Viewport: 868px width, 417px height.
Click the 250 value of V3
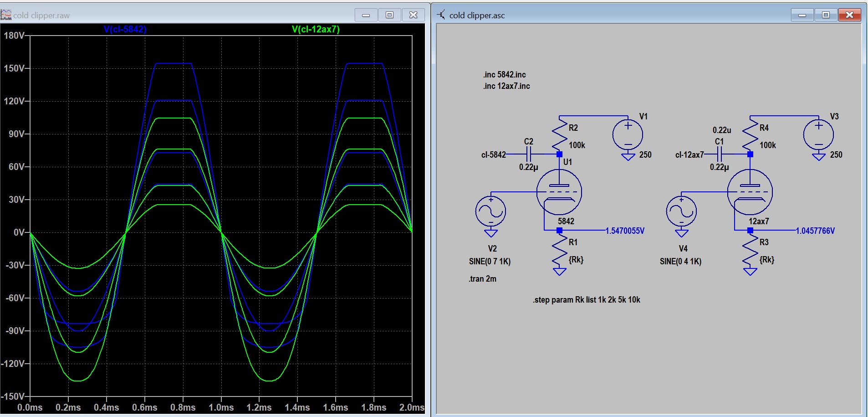pos(836,155)
